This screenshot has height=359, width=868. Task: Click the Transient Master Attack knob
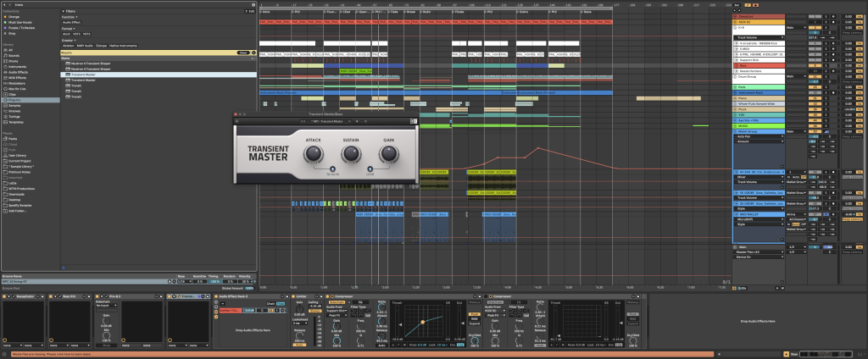(x=313, y=154)
